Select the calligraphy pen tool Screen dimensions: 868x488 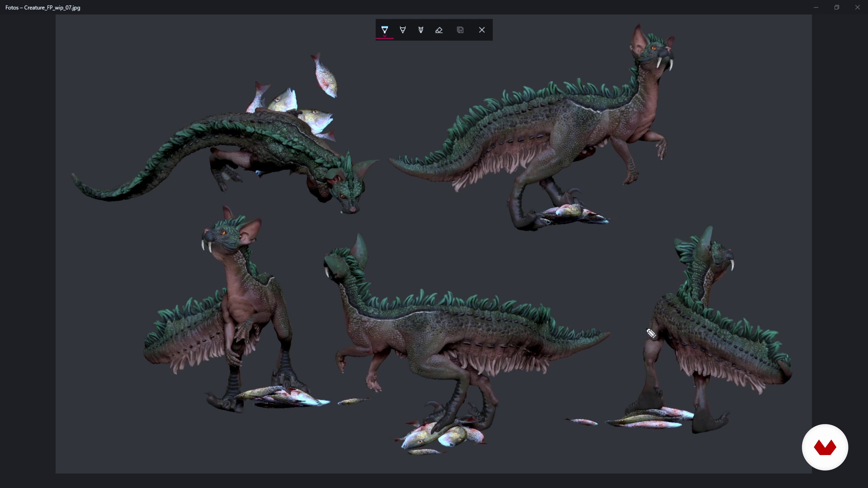(421, 30)
